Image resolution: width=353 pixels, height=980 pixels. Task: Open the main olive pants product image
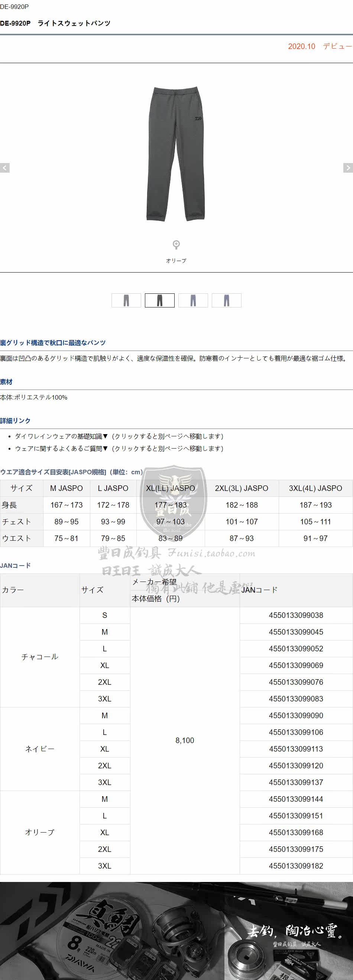[x=176, y=154]
